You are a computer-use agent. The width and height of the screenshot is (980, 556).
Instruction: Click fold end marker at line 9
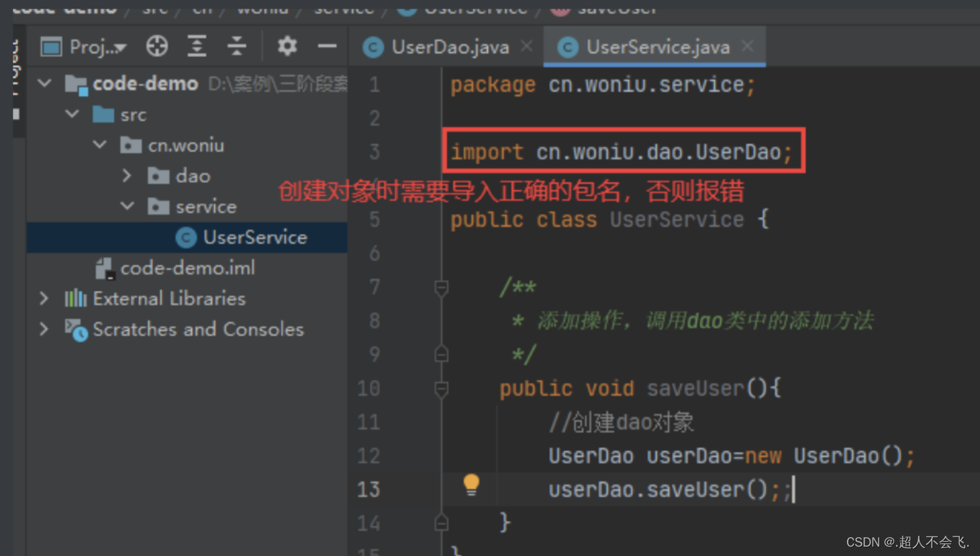click(x=441, y=353)
